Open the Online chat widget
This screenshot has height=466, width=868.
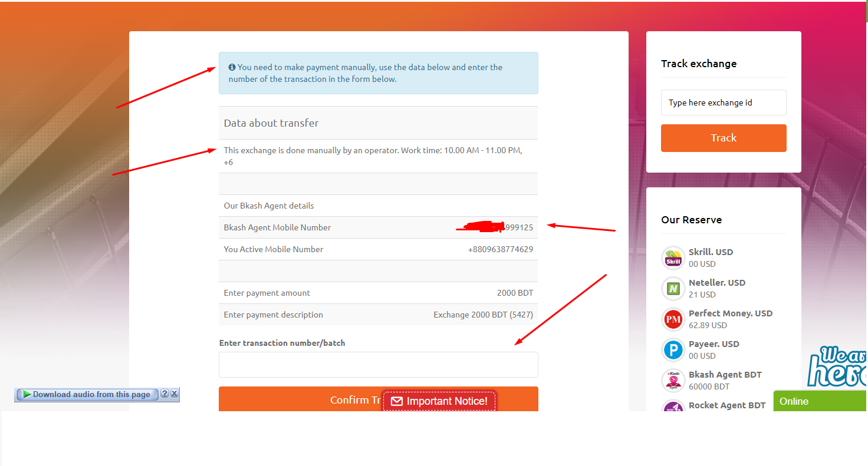(820, 401)
